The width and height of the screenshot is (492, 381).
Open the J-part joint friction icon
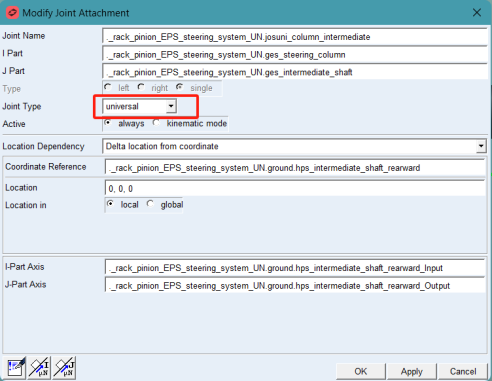point(64,368)
